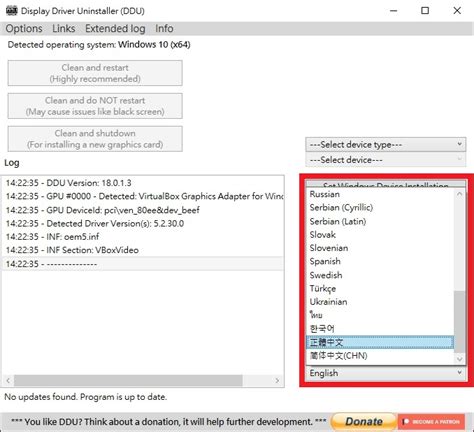Select Türkçe language option
The image size is (474, 432).
(x=380, y=288)
